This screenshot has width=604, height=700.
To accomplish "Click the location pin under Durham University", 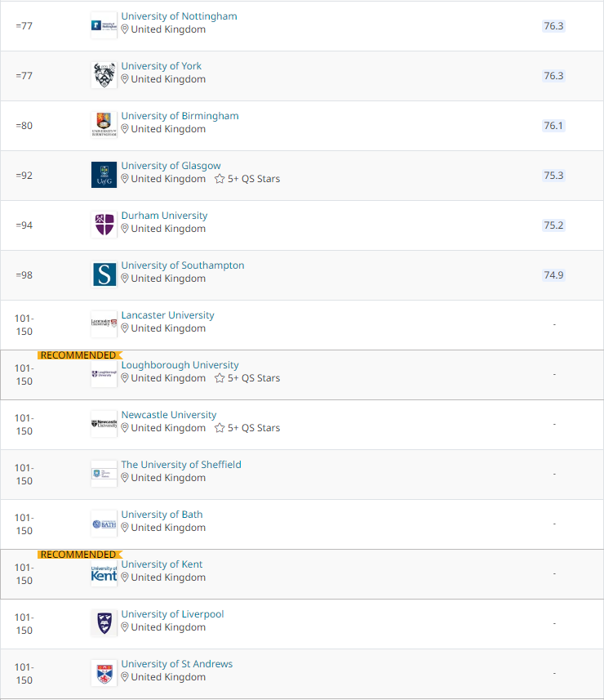I will [x=125, y=229].
